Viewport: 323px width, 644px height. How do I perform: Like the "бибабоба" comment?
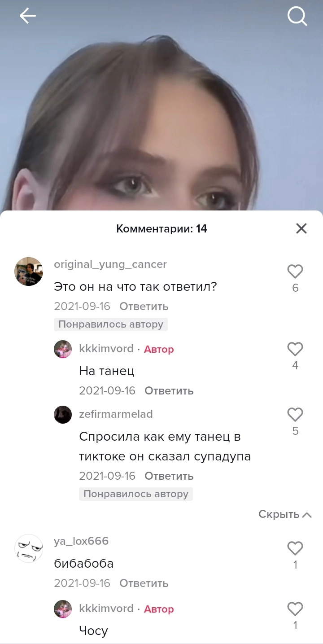pyautogui.click(x=295, y=548)
